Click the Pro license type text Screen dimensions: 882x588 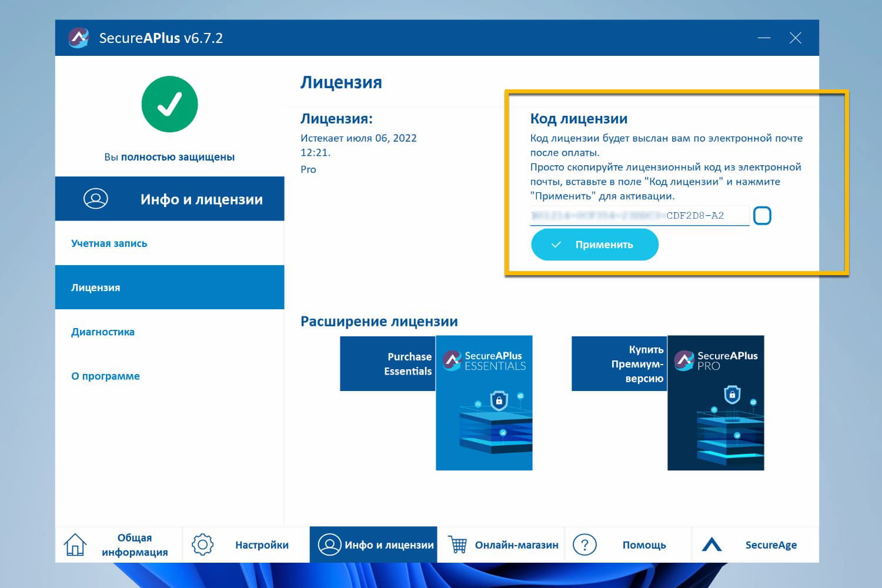pyautogui.click(x=308, y=169)
